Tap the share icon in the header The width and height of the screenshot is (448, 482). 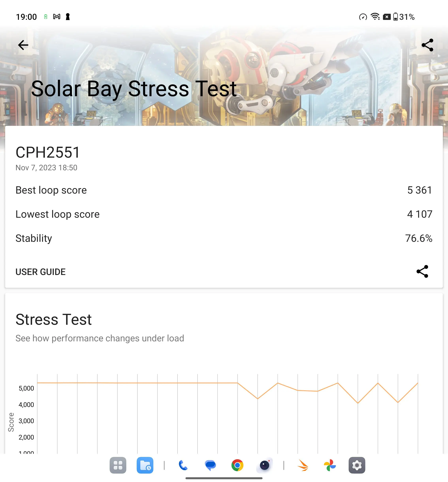427,45
